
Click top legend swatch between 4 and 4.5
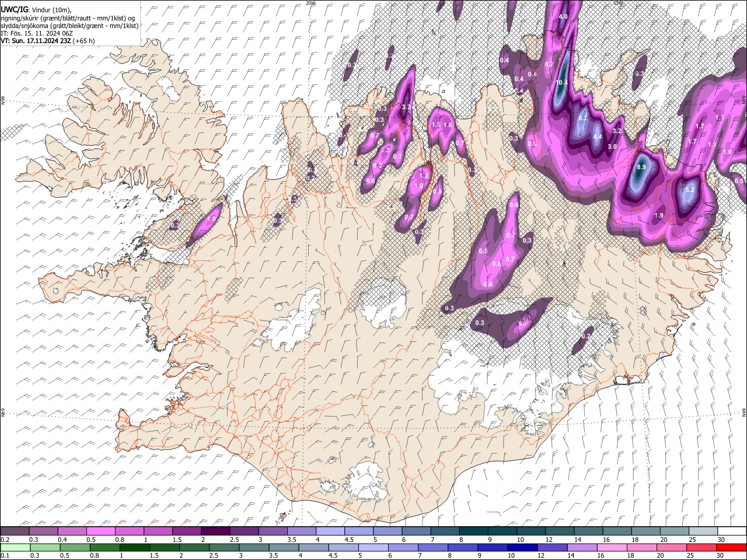pos(330,531)
